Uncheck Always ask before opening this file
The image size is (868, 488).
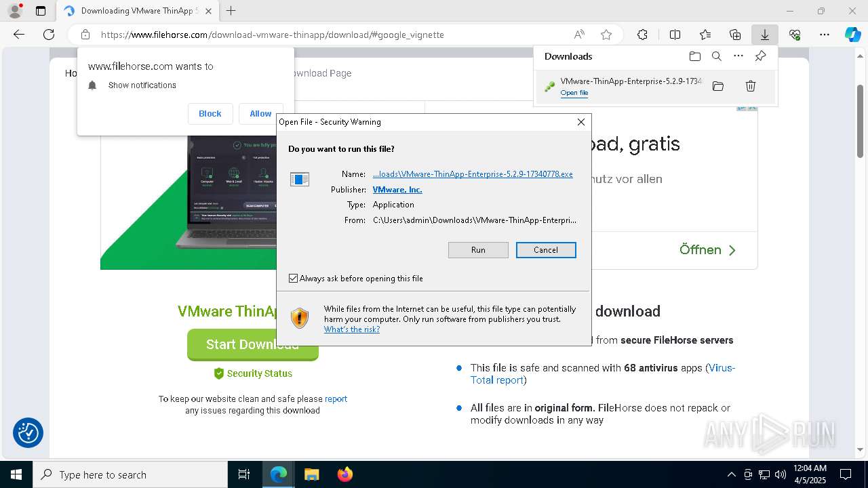point(293,279)
